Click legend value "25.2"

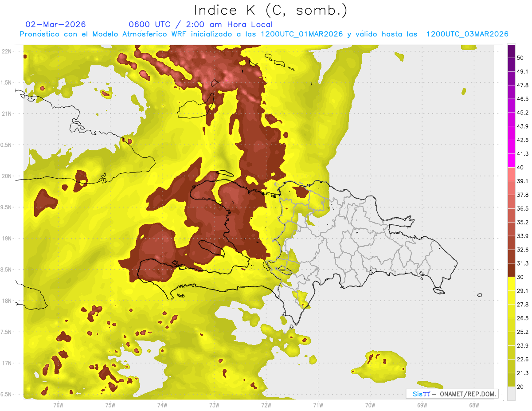coord(523,332)
